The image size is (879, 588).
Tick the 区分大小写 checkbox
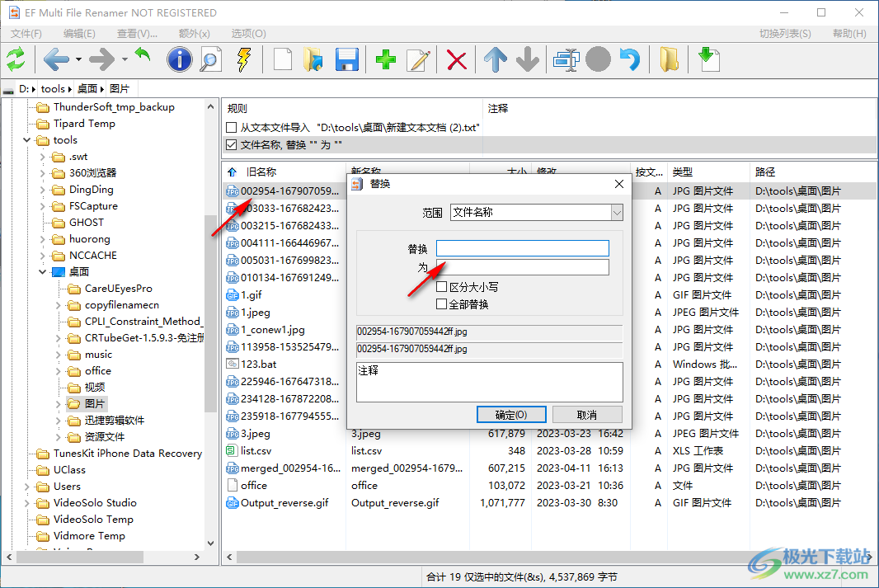click(x=442, y=287)
